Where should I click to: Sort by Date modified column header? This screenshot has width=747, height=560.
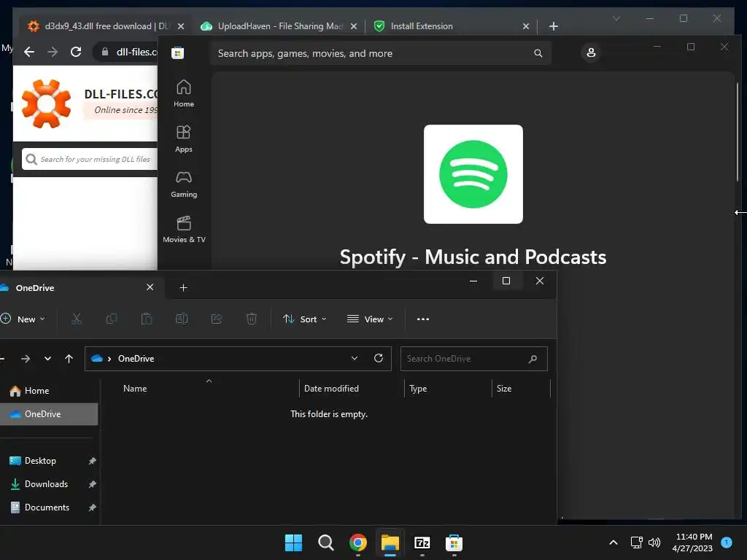pos(332,389)
